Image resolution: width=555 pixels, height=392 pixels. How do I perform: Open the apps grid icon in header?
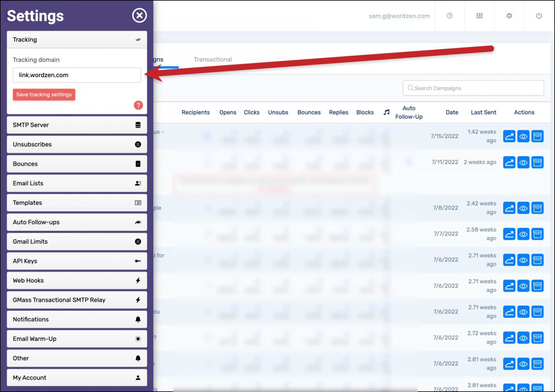click(x=479, y=16)
